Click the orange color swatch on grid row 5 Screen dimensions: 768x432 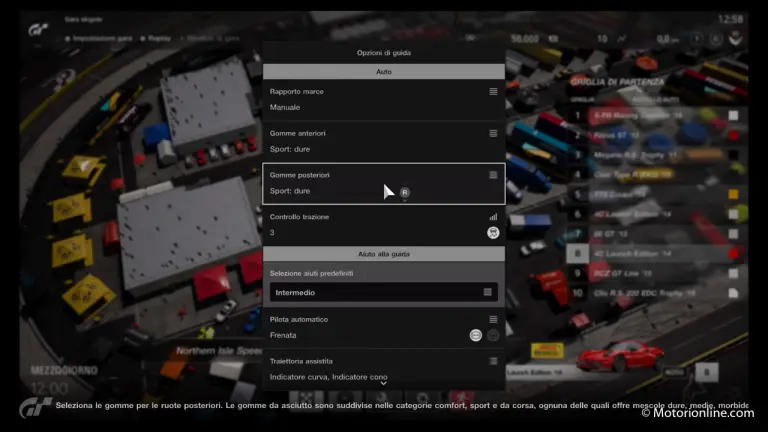click(733, 194)
